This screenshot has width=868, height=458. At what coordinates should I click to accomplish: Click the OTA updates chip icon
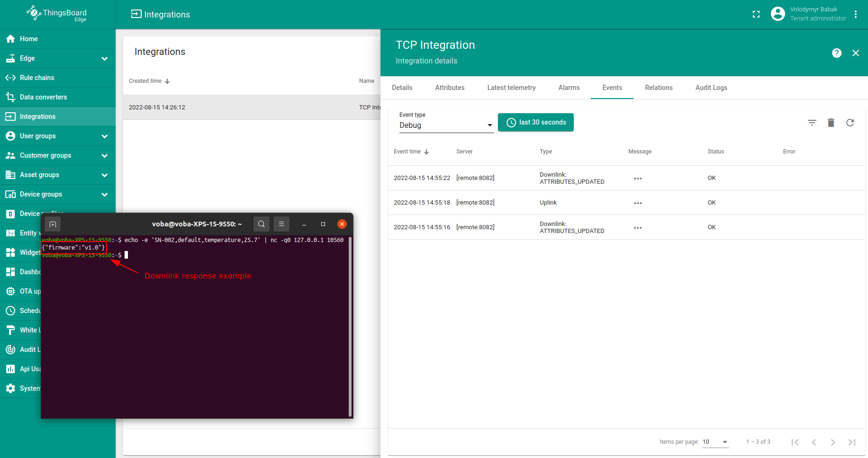point(10,291)
